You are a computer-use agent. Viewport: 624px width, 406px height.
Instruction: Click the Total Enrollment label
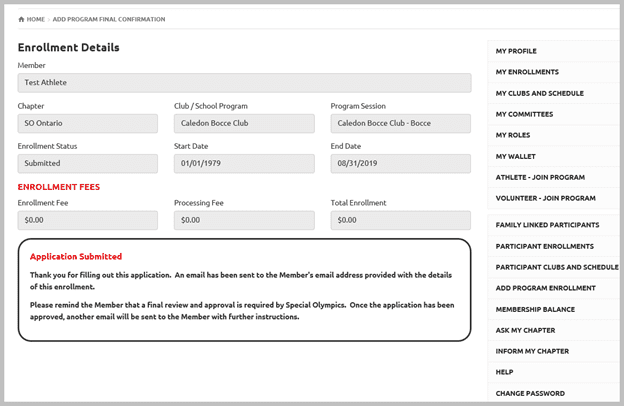click(359, 203)
